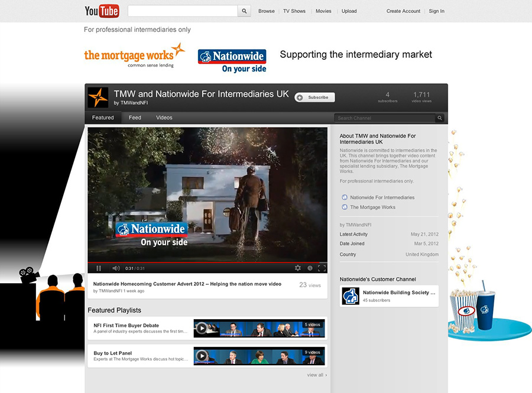Seek using the red video progress bar

[207, 262]
